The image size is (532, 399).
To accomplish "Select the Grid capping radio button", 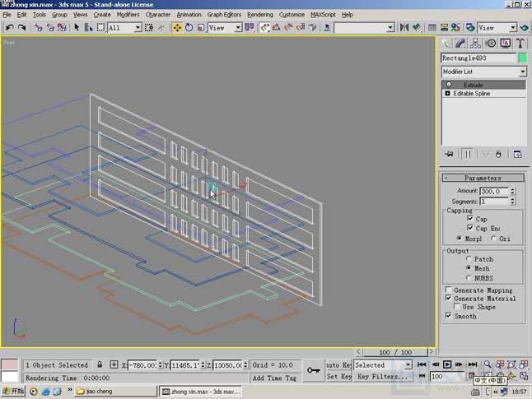I will click(x=493, y=239).
